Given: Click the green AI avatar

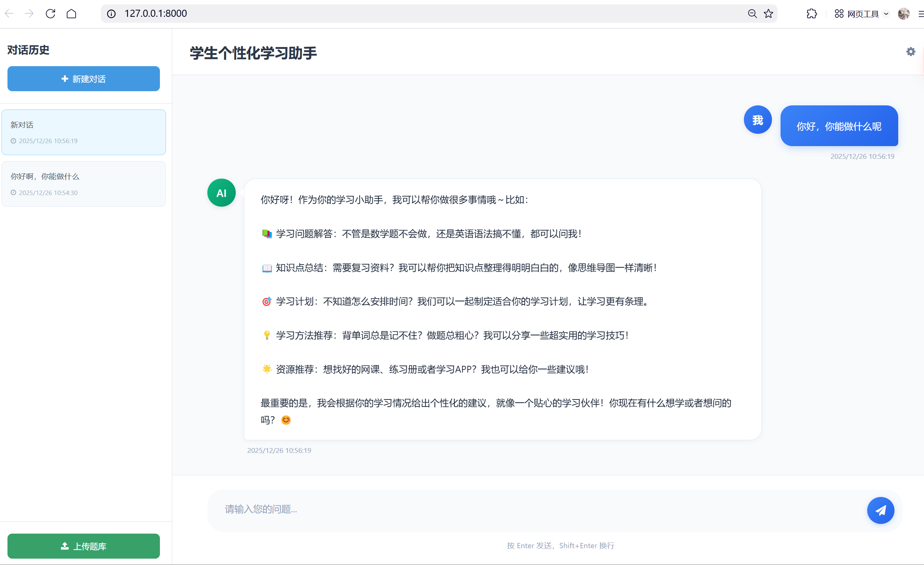Looking at the screenshot, I should (x=221, y=192).
